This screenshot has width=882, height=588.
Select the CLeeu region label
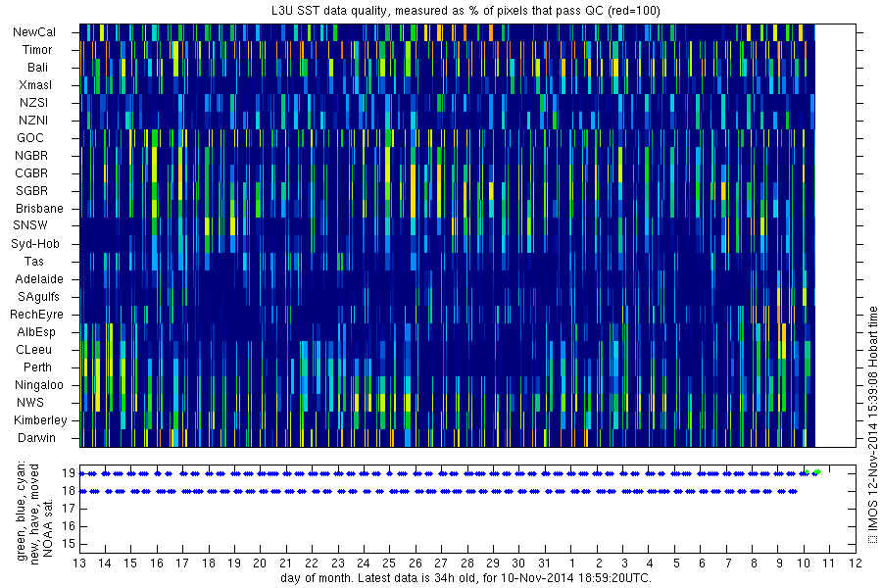pyautogui.click(x=33, y=350)
